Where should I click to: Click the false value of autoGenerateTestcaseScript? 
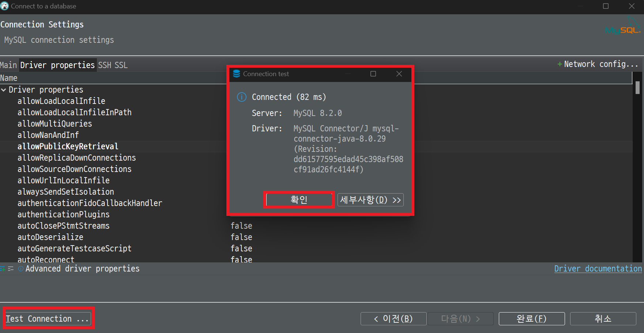pos(241,248)
